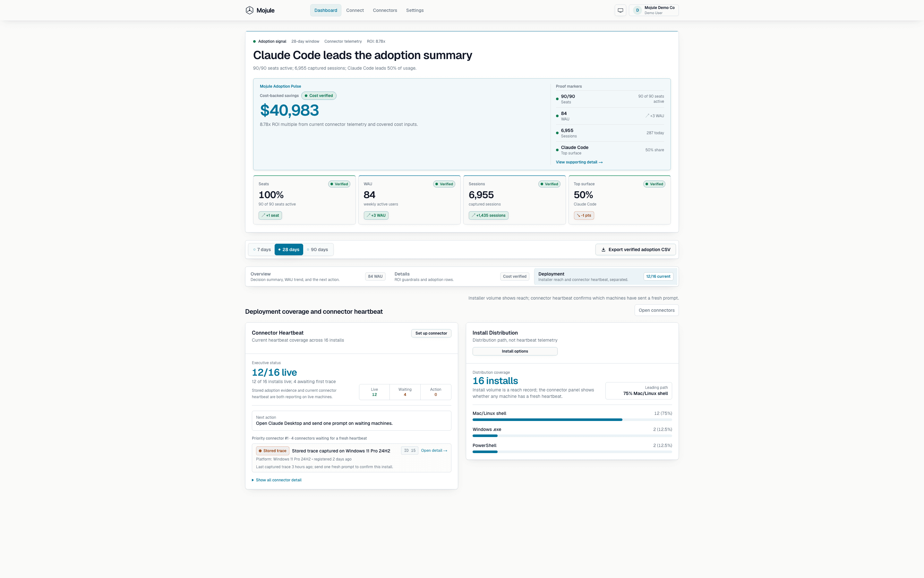Click the Set up connector button
The height and width of the screenshot is (578, 924).
[431, 333]
